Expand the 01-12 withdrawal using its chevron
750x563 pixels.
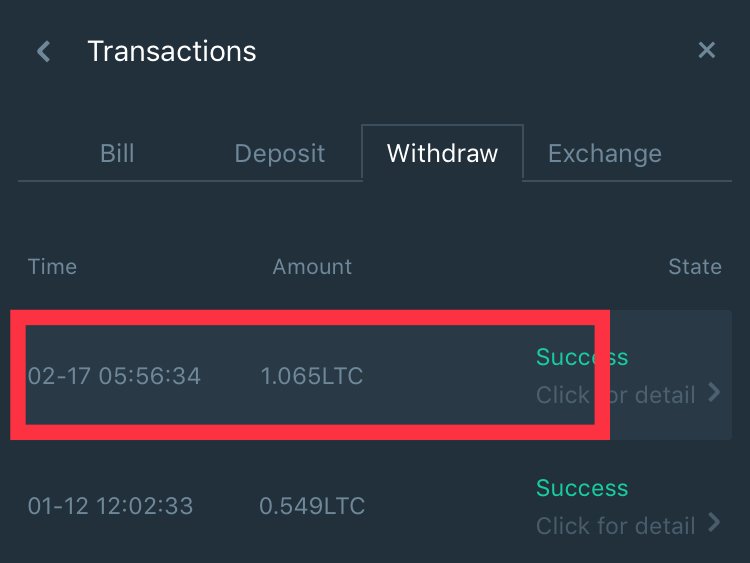(714, 522)
